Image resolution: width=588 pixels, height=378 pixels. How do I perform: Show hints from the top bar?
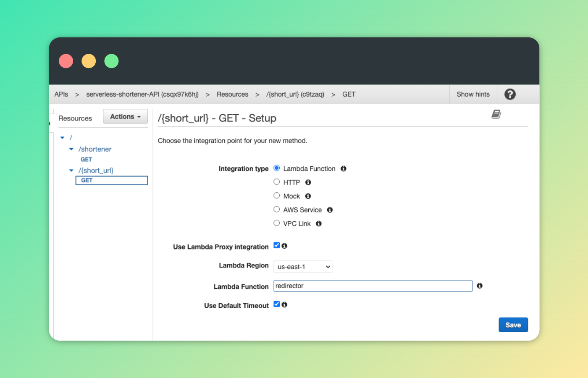pyautogui.click(x=473, y=94)
